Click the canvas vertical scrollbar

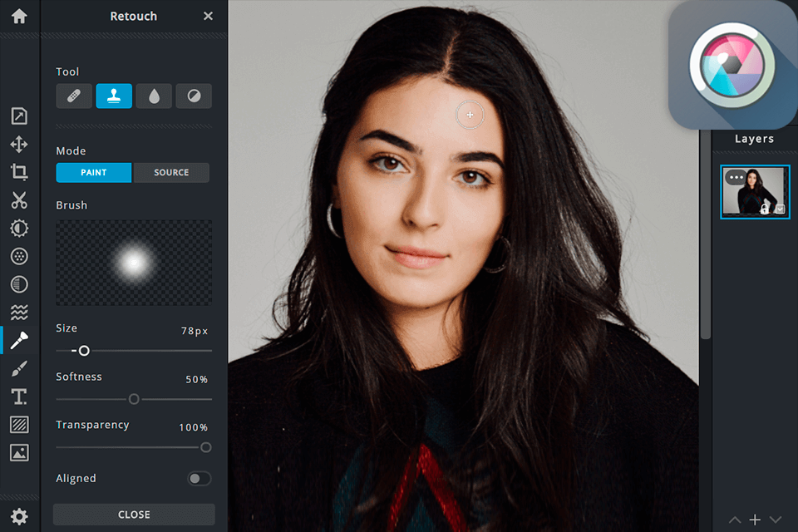[706, 234]
